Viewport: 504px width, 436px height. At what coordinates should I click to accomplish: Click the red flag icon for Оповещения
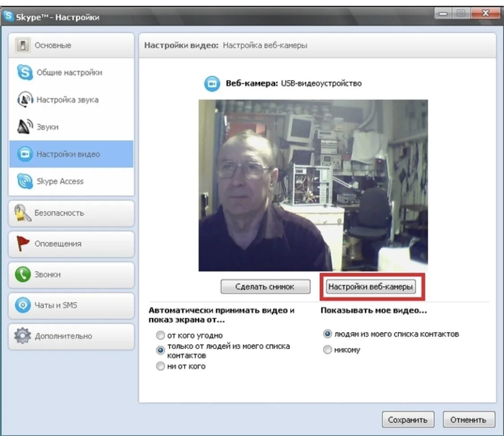pyautogui.click(x=22, y=243)
